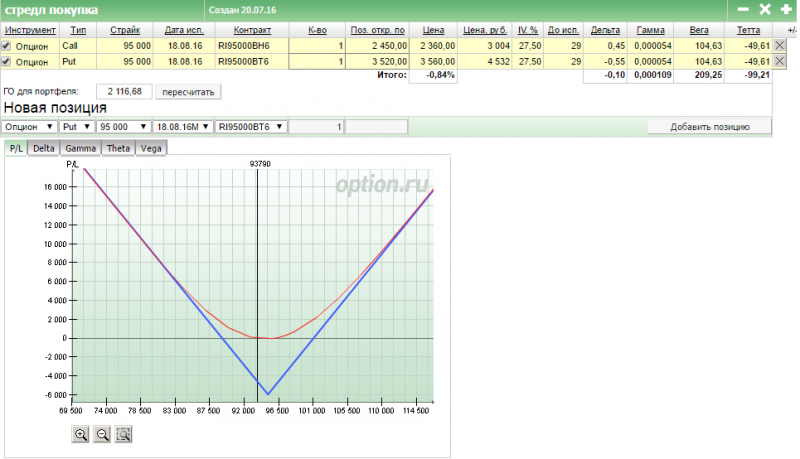Viewport: 800px width, 459px height.
Task: Open the Put/Call type dropdown
Action: pyautogui.click(x=76, y=127)
